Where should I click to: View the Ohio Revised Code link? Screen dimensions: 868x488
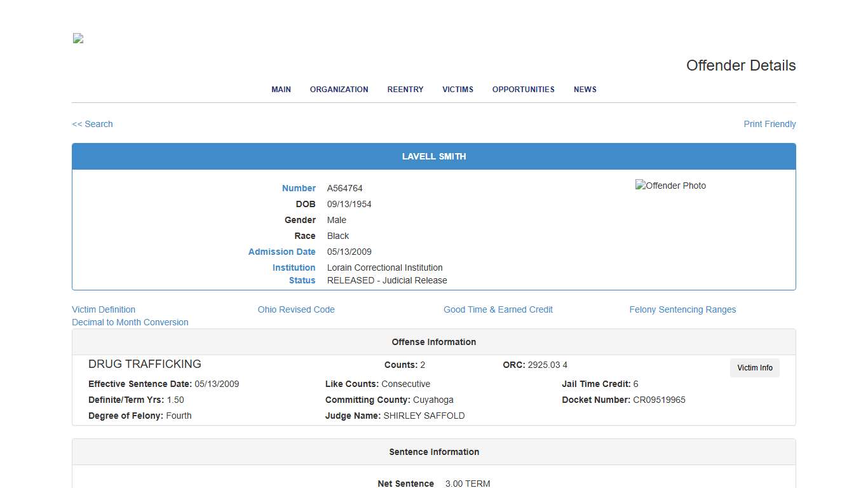click(x=296, y=309)
